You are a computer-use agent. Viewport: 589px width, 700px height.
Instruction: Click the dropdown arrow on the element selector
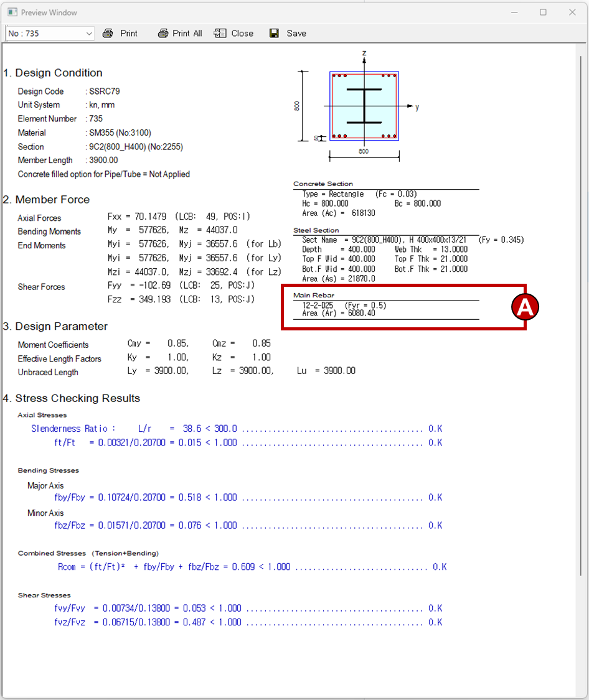point(89,33)
